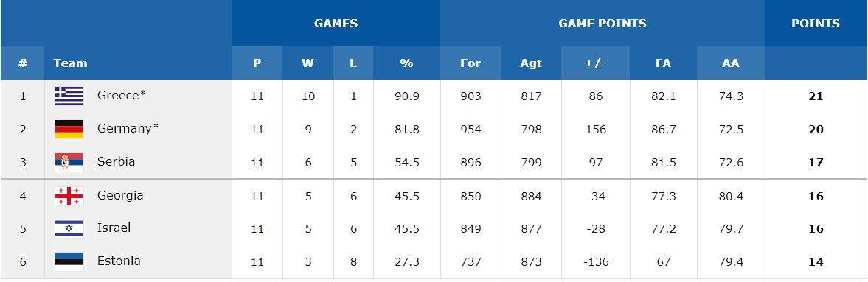Sort by the +/- column header
This screenshot has width=868, height=282.
(595, 63)
